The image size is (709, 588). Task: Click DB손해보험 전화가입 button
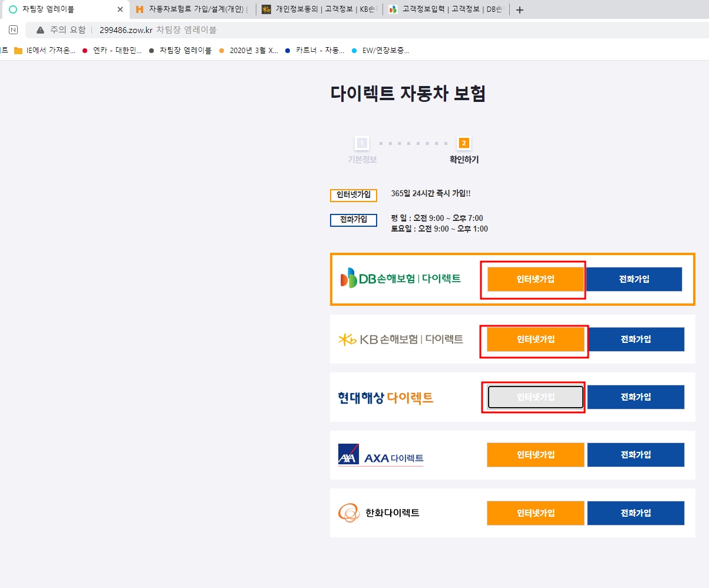634,279
